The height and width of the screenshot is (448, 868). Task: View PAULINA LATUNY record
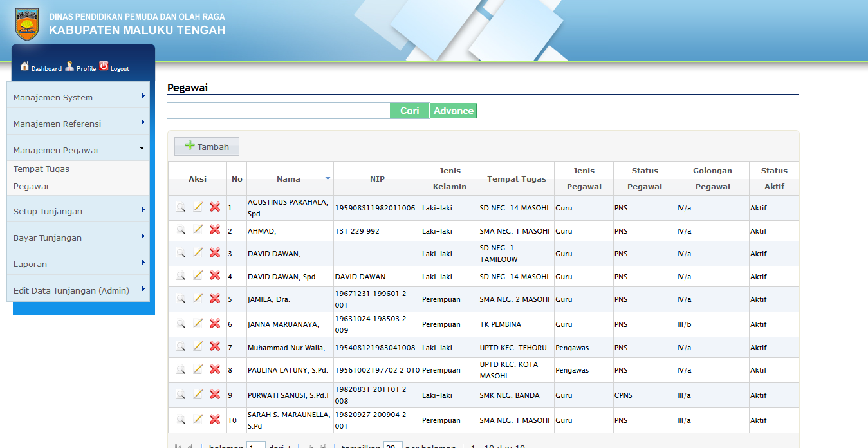pyautogui.click(x=181, y=369)
